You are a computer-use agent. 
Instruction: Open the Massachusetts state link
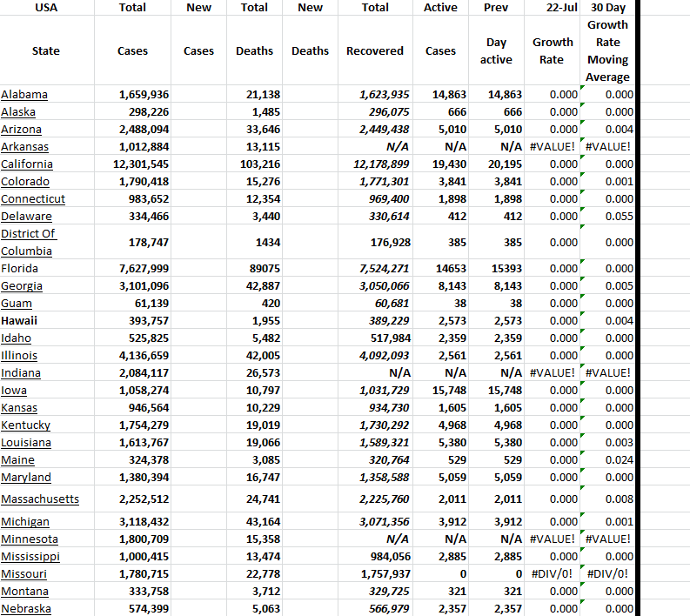pyautogui.click(x=40, y=499)
